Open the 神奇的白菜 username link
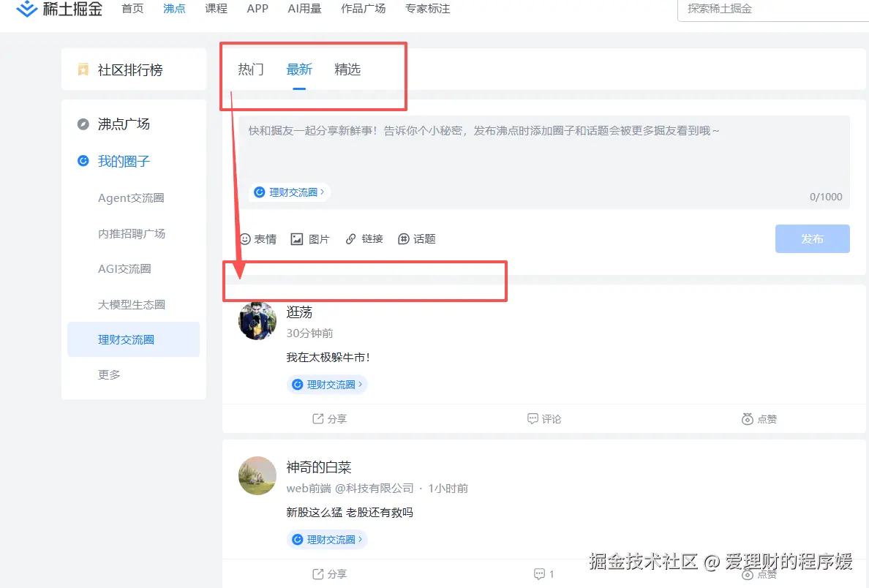 click(x=319, y=468)
